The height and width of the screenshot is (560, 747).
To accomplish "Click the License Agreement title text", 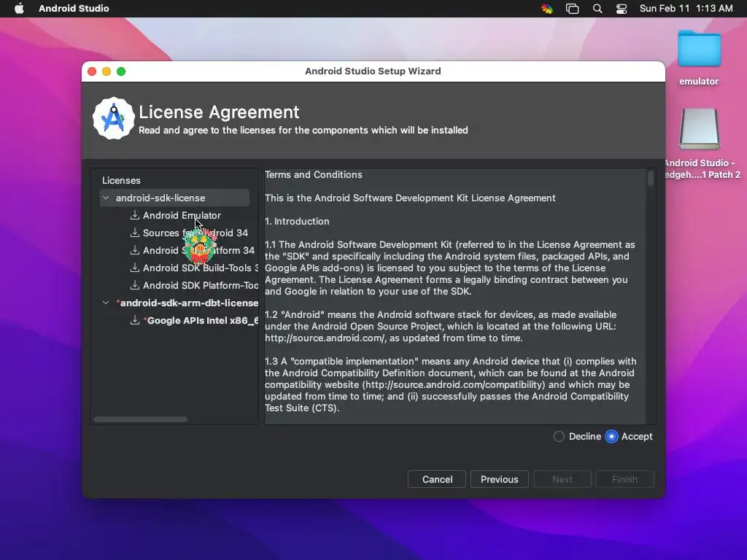I will pos(219,112).
